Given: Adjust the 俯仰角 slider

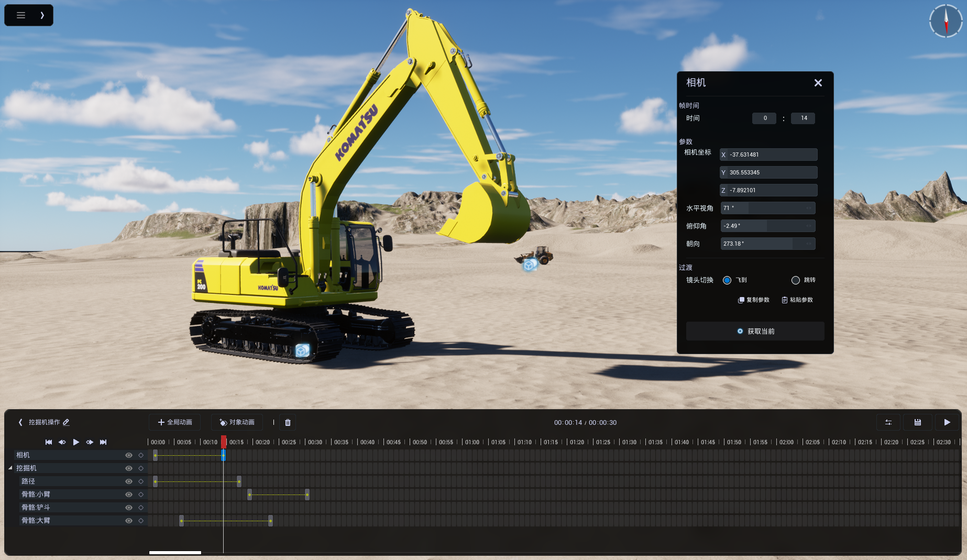Looking at the screenshot, I should (x=768, y=226).
